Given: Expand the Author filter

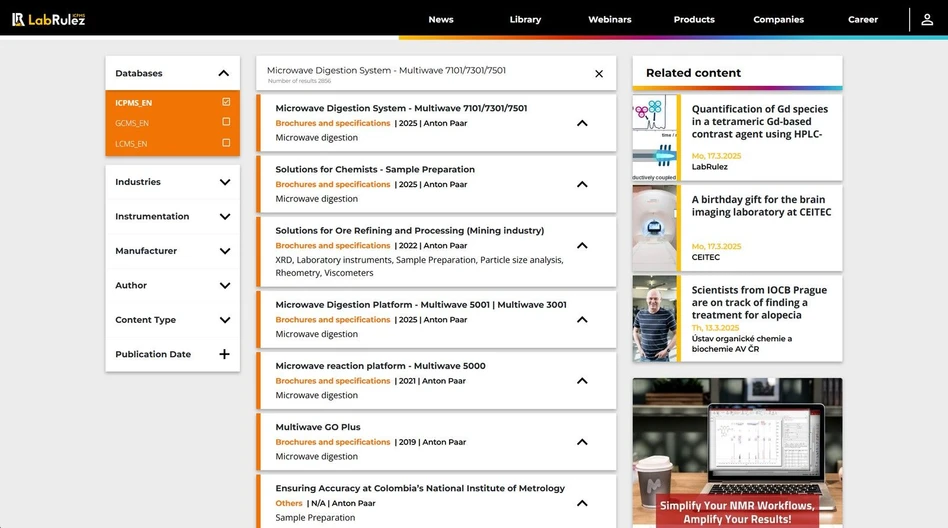Looking at the screenshot, I should (225, 285).
